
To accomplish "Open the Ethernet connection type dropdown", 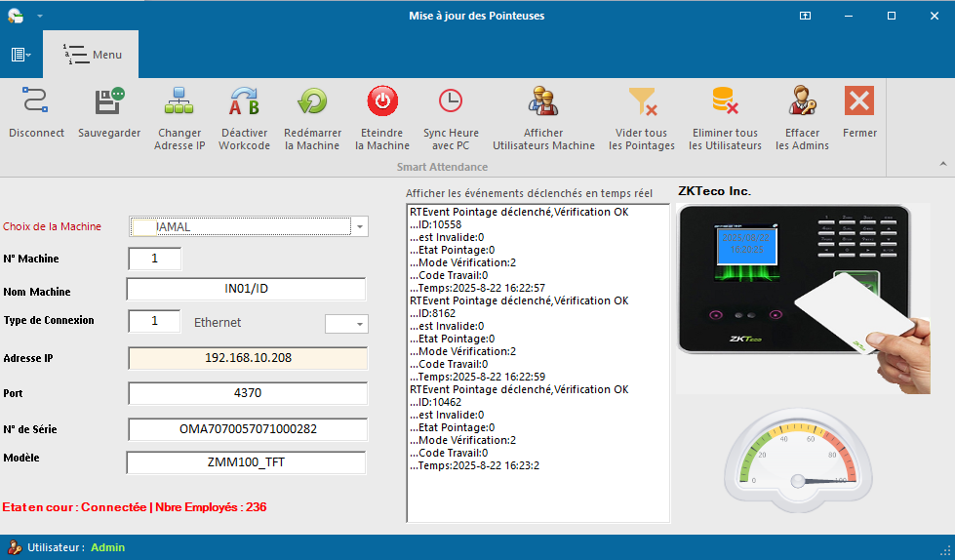I will [359, 323].
